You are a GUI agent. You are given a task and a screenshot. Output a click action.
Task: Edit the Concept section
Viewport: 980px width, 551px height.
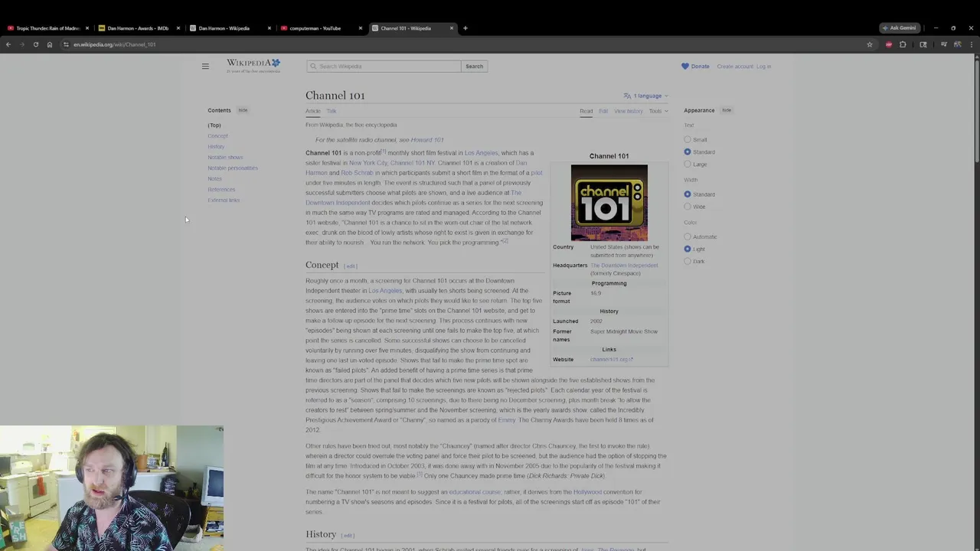click(351, 266)
